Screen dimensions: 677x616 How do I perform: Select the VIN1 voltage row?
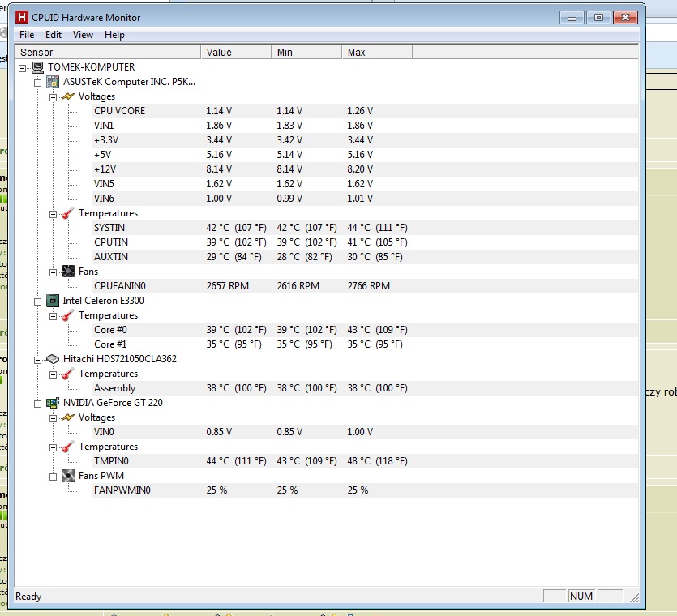[x=366, y=126]
